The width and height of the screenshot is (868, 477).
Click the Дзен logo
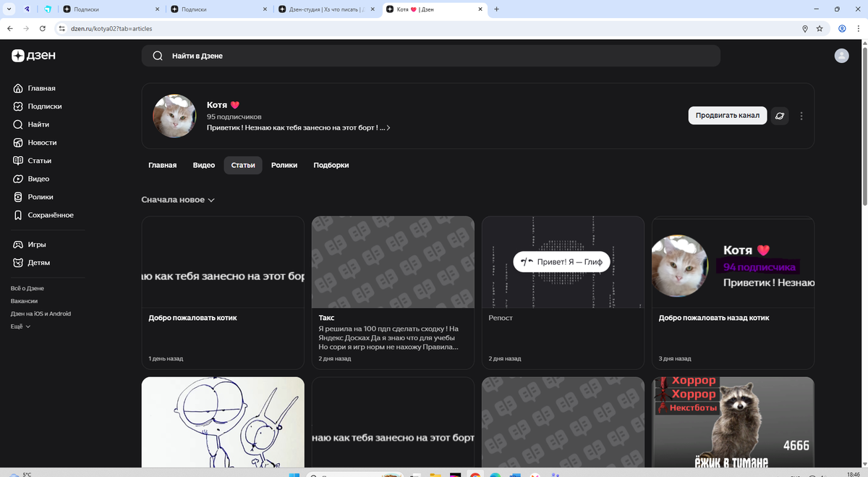coord(33,56)
